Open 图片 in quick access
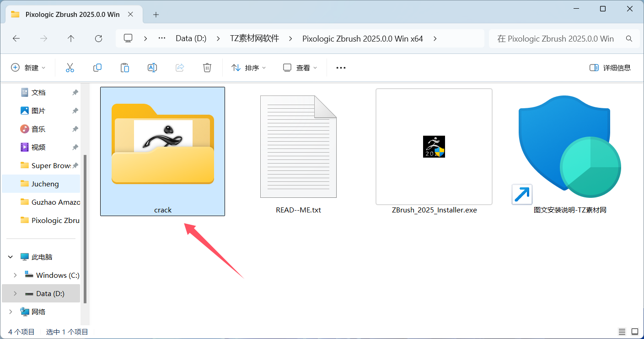The image size is (644, 339). (x=38, y=111)
